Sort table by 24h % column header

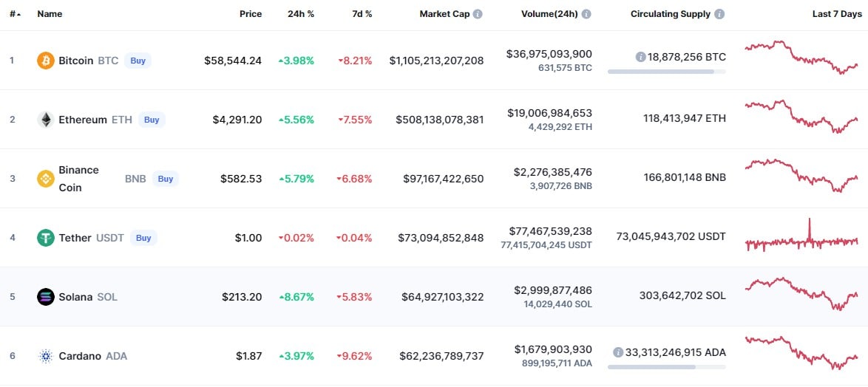coord(301,14)
